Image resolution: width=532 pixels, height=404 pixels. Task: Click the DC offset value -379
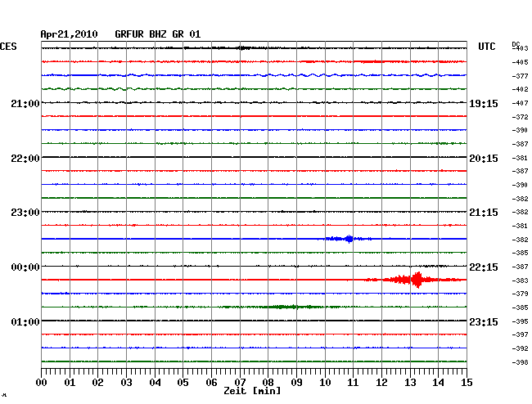click(x=520, y=294)
